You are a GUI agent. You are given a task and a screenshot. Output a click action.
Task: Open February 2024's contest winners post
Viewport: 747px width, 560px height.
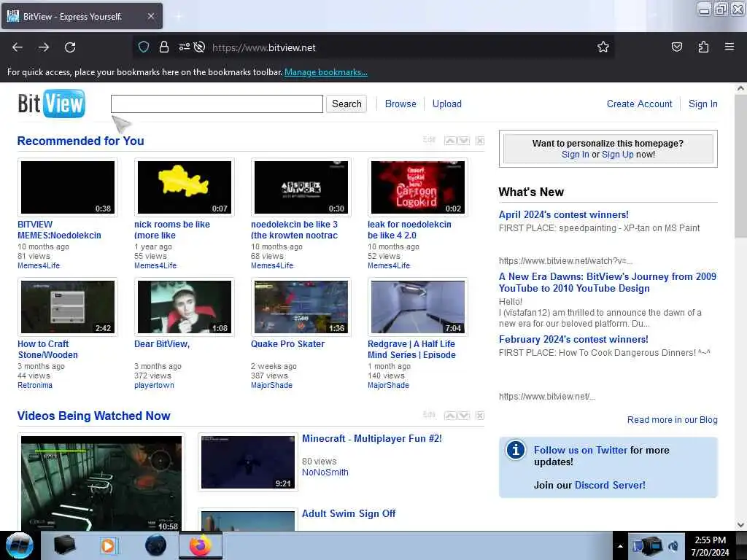(x=573, y=340)
